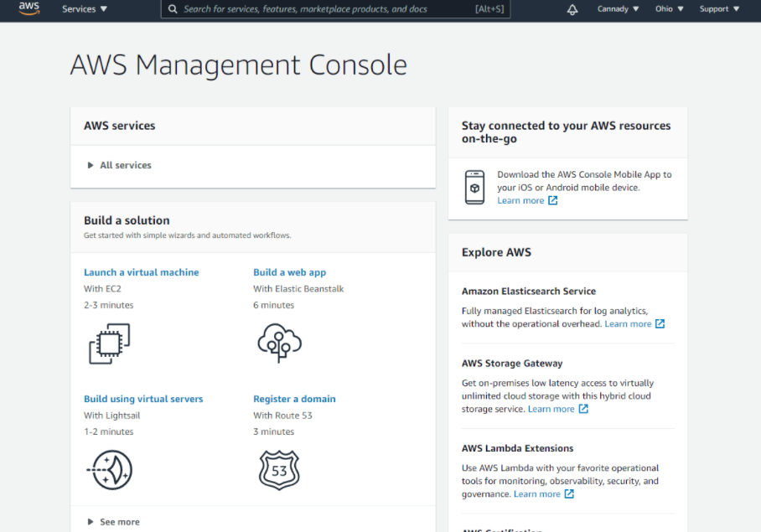Open the Ohio region dropdown
Viewport: 761px width, 532px height.
669,9
